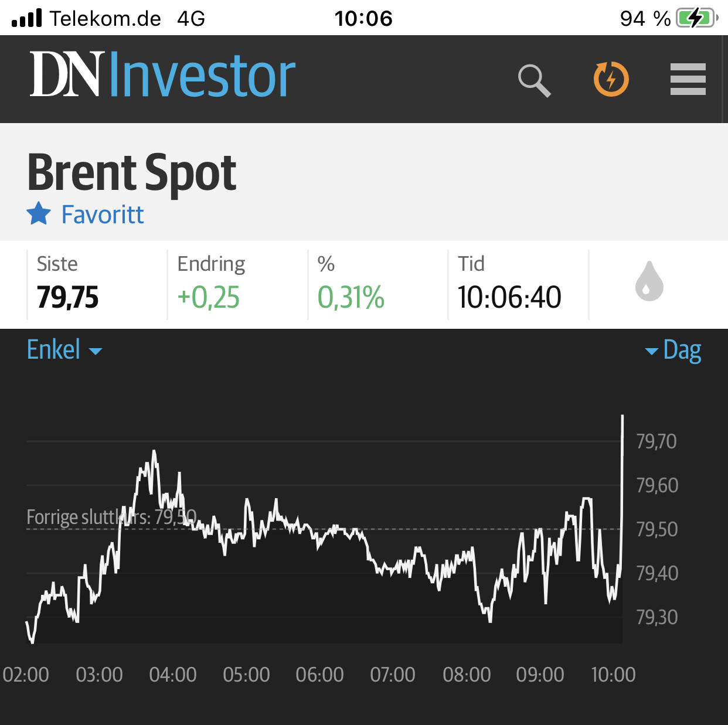Select the Siste price 79,75 cell
This screenshot has width=728, height=725.
click(97, 284)
